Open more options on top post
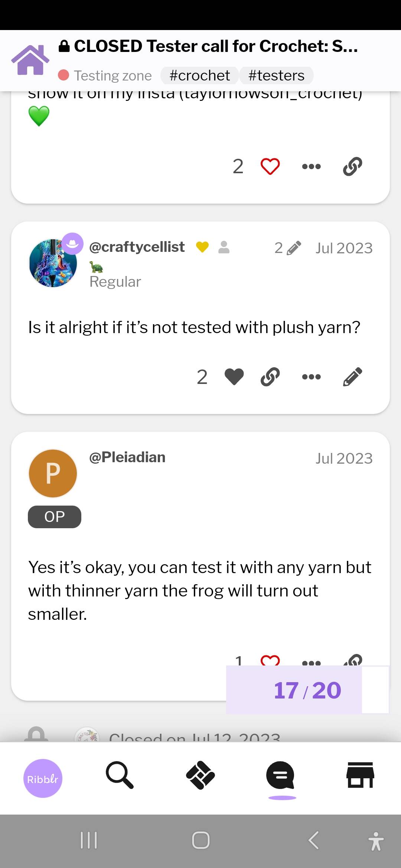The image size is (401, 868). click(x=311, y=166)
